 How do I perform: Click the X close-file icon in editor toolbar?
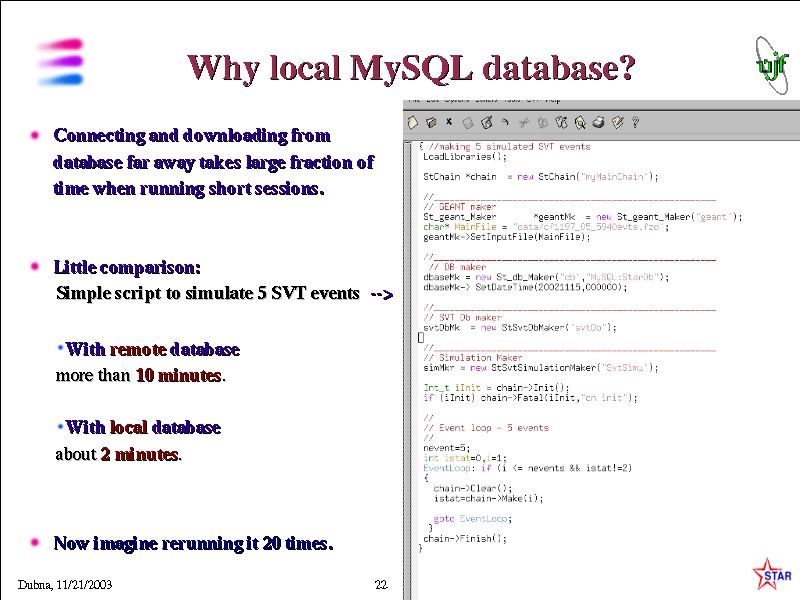[x=449, y=121]
